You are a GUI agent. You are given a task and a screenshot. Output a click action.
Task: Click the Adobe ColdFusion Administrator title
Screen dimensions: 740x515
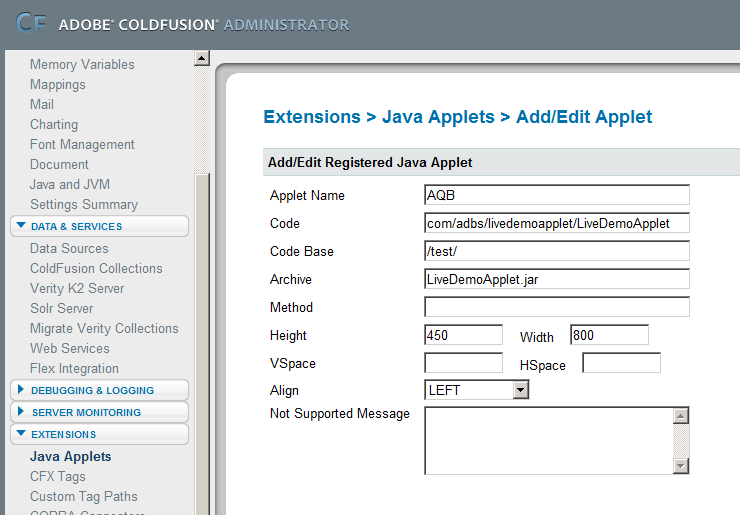coord(204,25)
